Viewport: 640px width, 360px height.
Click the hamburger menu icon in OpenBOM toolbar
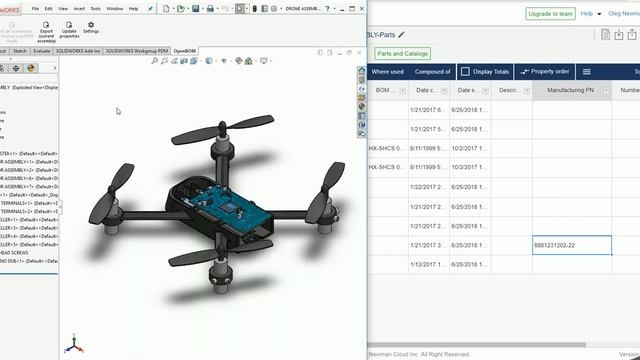point(587,72)
